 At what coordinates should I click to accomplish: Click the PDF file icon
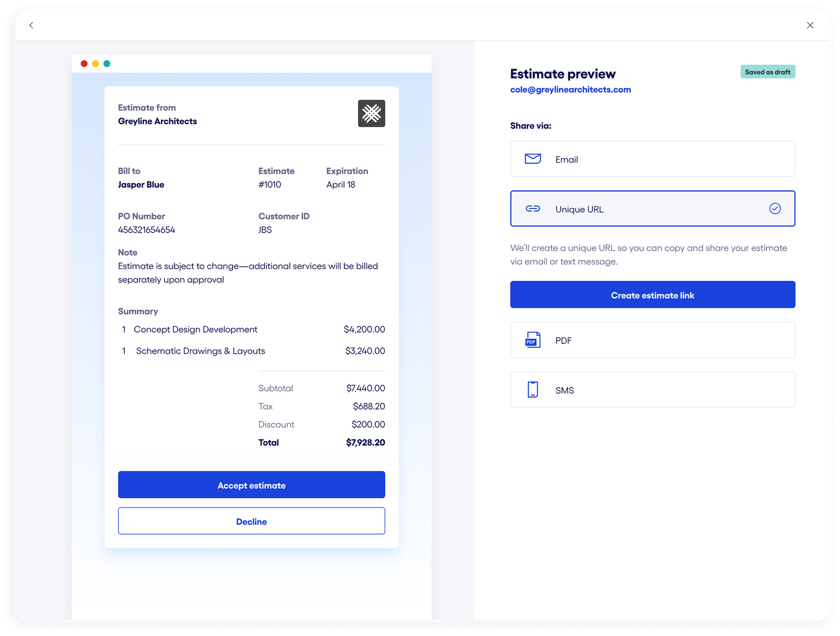[532, 340]
